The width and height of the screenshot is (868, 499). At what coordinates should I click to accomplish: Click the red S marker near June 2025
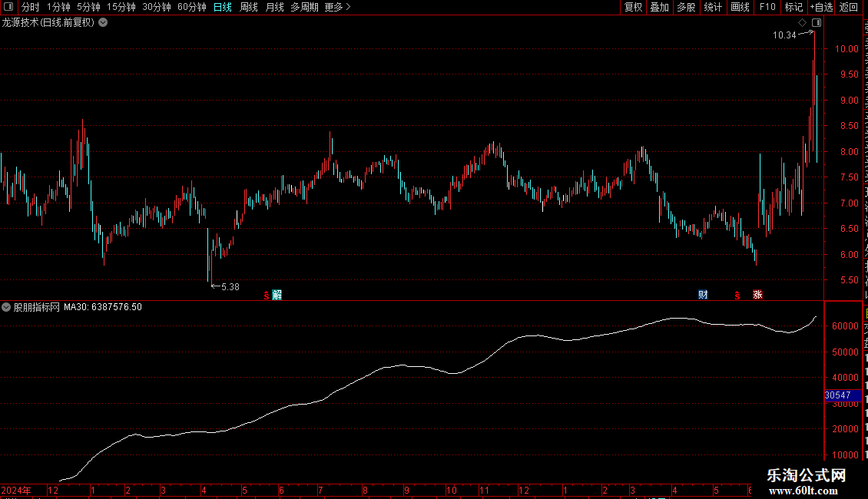click(737, 296)
